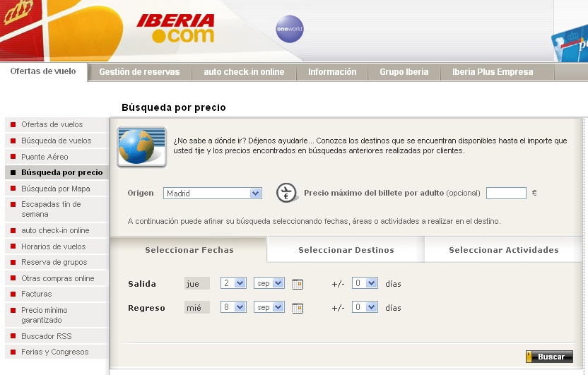This screenshot has width=588, height=375.
Task: Open the Grupo Iberia tab
Action: point(404,72)
